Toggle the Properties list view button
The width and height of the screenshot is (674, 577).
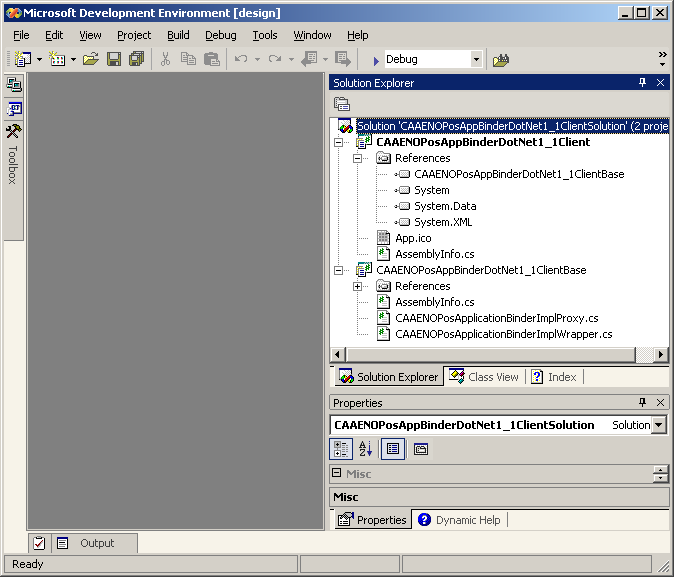point(393,449)
